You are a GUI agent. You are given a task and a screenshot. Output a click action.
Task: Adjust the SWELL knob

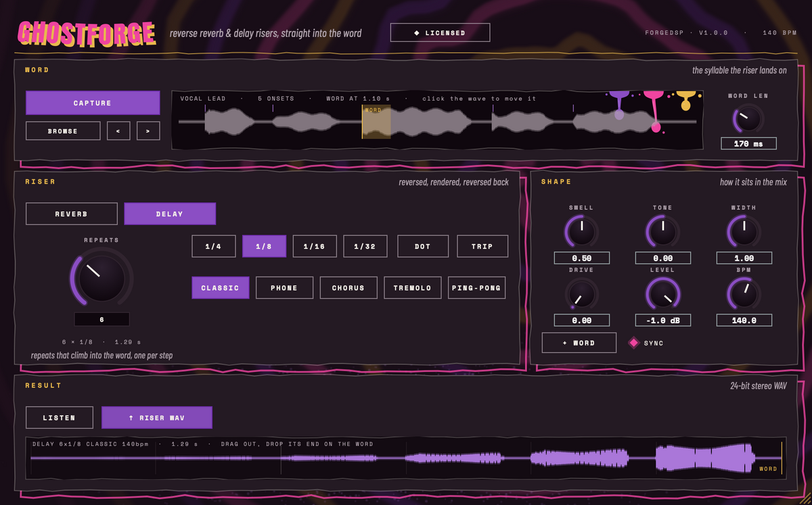[x=581, y=232]
